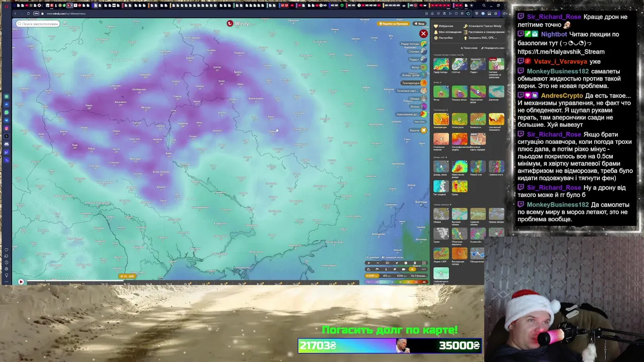Click the my-location arrow icon
Screen dimensions: 644x362
tap(397, 263)
